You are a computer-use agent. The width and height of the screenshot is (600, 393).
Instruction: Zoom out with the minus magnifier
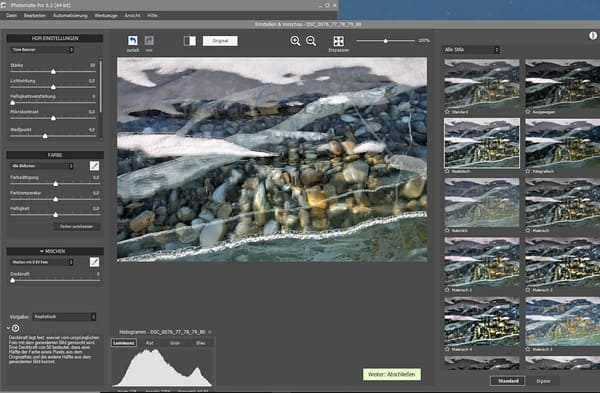pyautogui.click(x=311, y=41)
